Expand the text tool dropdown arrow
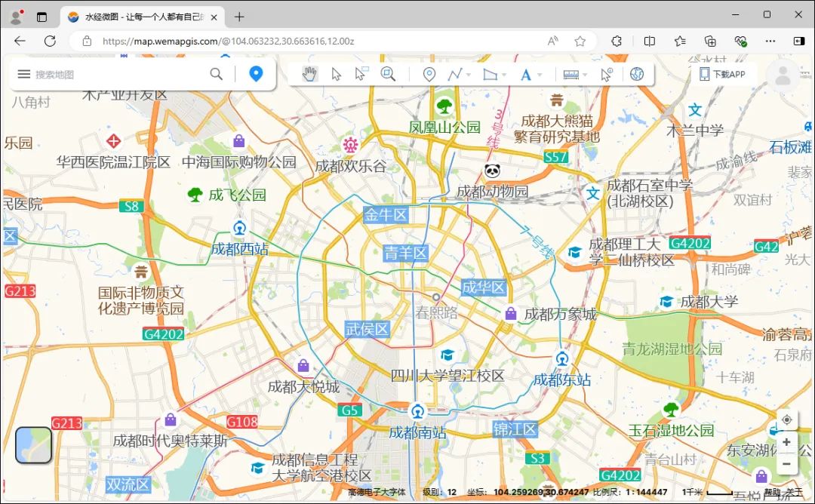 (540, 75)
